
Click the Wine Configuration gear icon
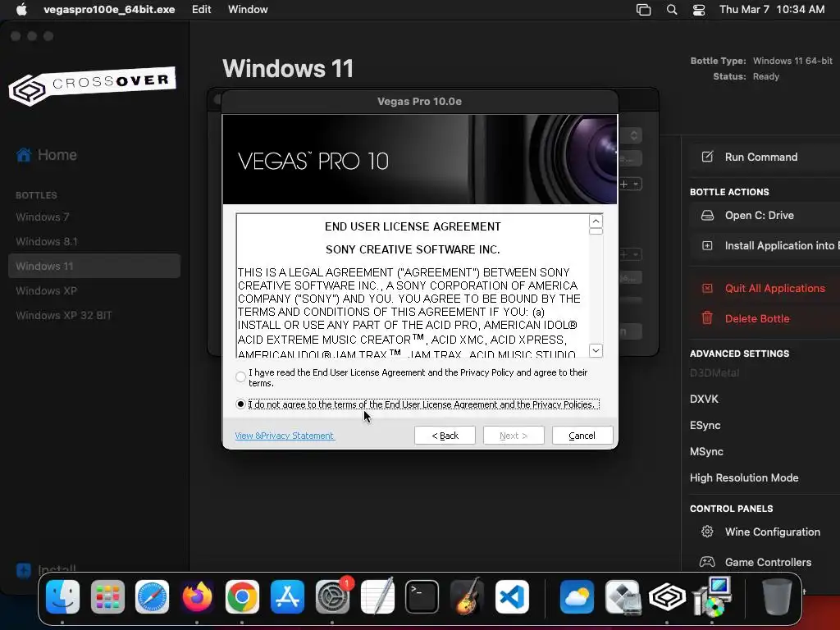click(707, 532)
